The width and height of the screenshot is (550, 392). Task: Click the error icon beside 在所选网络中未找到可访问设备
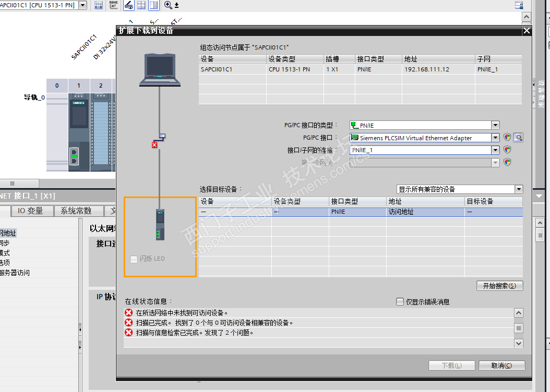pos(129,312)
